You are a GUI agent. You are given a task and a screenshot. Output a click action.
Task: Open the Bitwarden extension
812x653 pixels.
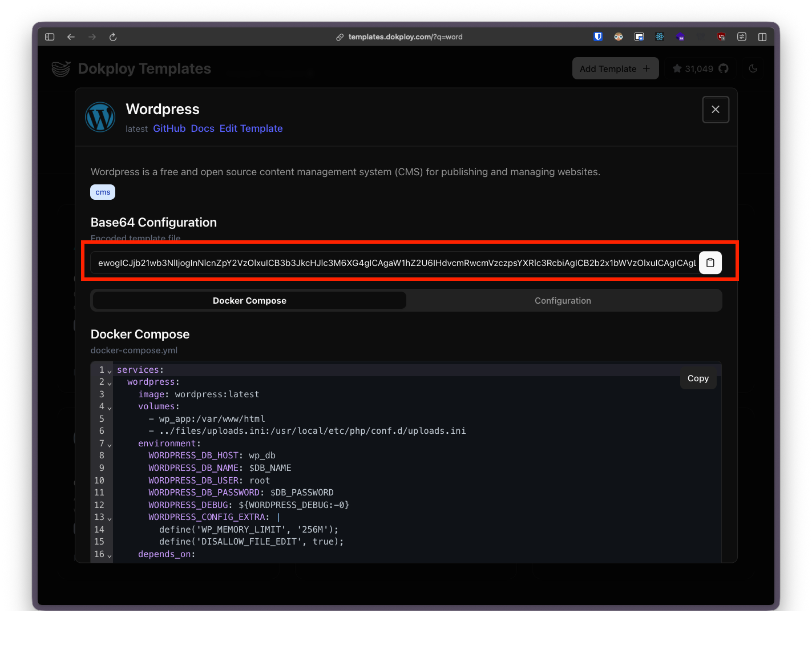tap(598, 37)
